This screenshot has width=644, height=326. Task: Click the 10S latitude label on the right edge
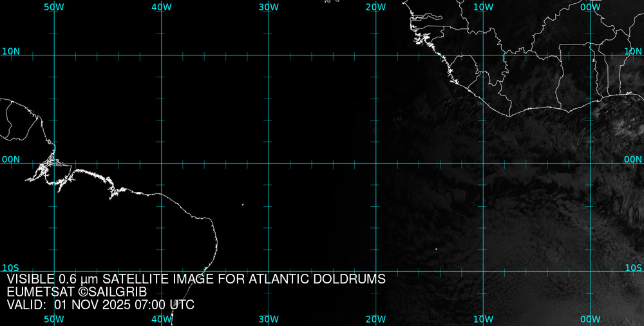point(634,267)
